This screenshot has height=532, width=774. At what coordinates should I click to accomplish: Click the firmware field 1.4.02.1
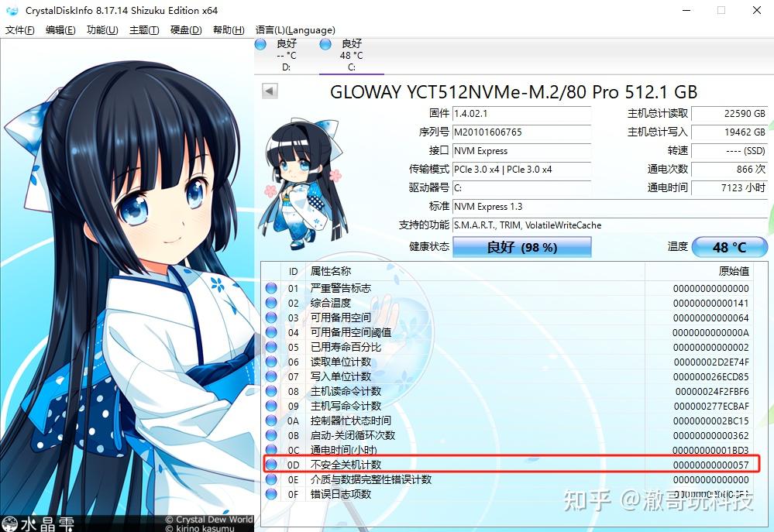521,114
